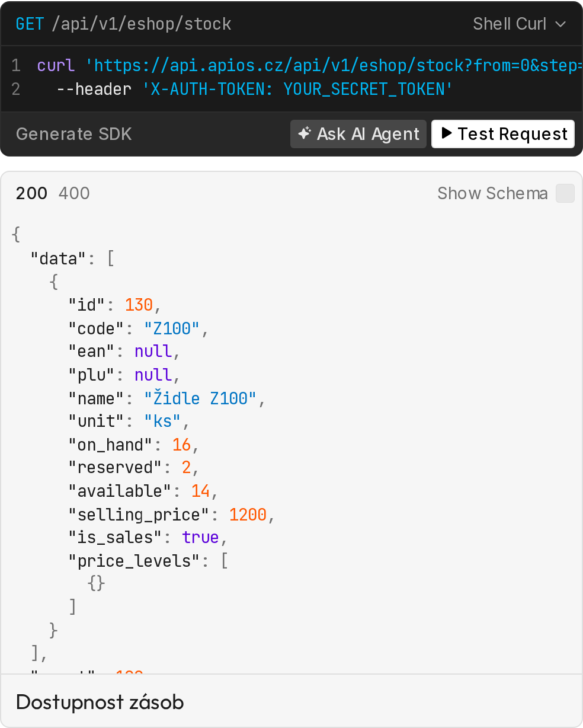The width and height of the screenshot is (583, 728).
Task: Click the reserved value 2
Action: coord(187,468)
